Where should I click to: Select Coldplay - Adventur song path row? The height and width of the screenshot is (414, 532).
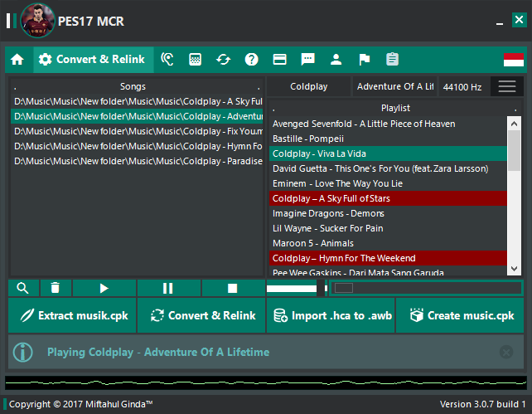pyautogui.click(x=137, y=116)
